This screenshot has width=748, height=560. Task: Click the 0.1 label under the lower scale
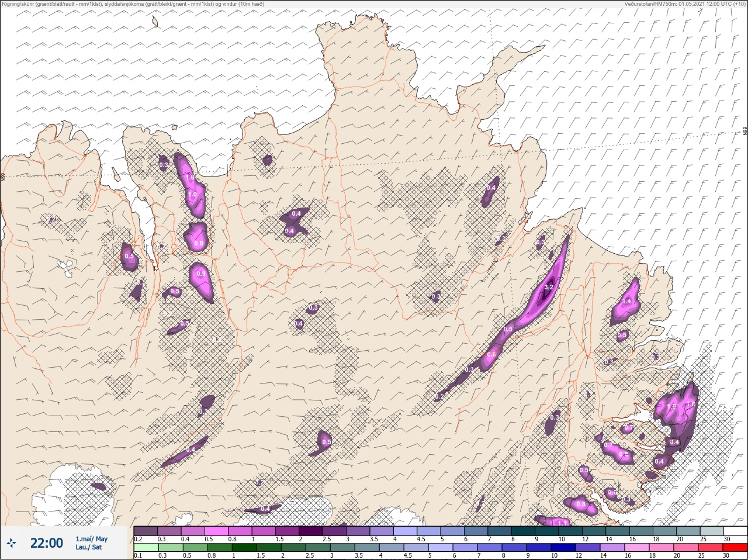point(138,555)
